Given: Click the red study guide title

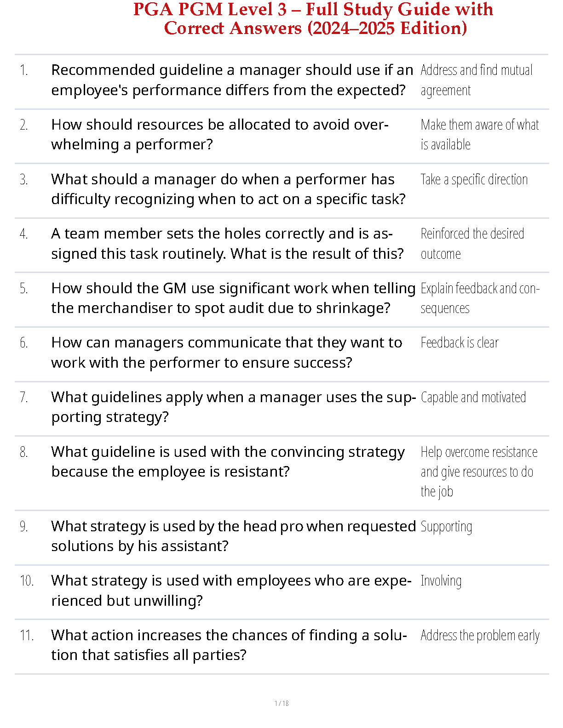Looking at the screenshot, I should pos(313,18).
